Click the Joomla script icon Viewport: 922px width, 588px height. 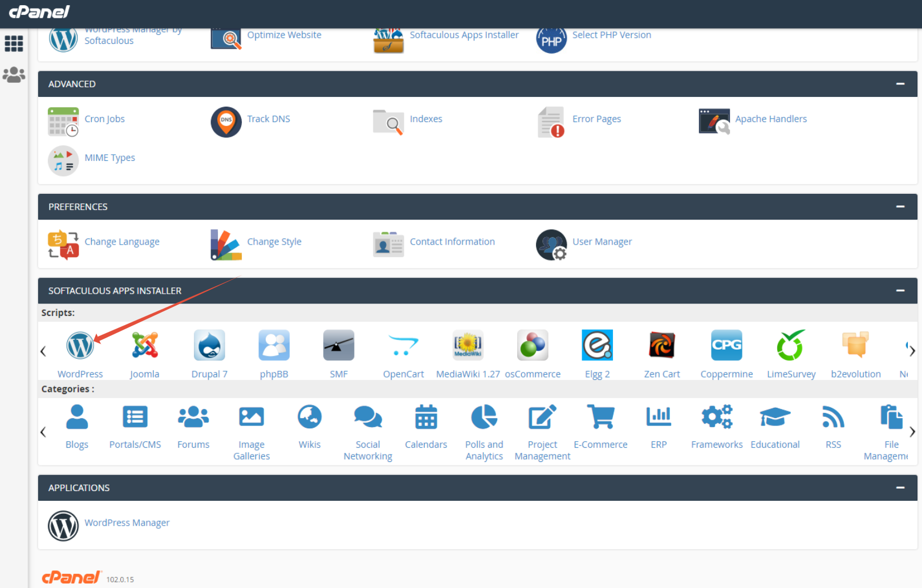145,345
